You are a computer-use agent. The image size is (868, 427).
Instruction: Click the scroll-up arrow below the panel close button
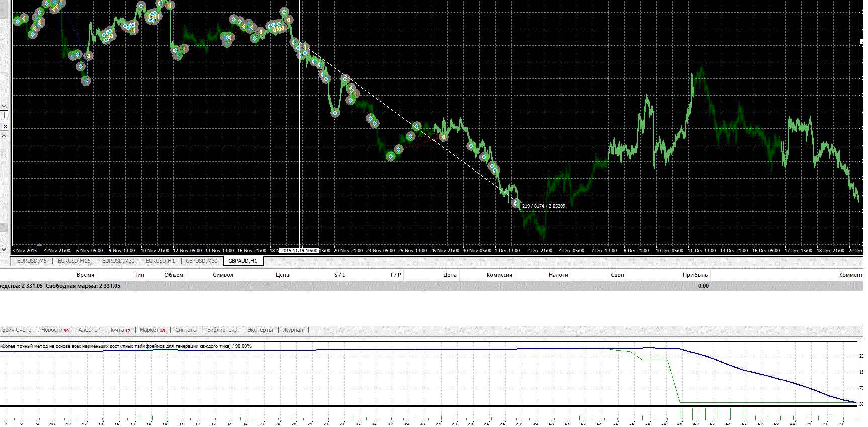click(4, 136)
